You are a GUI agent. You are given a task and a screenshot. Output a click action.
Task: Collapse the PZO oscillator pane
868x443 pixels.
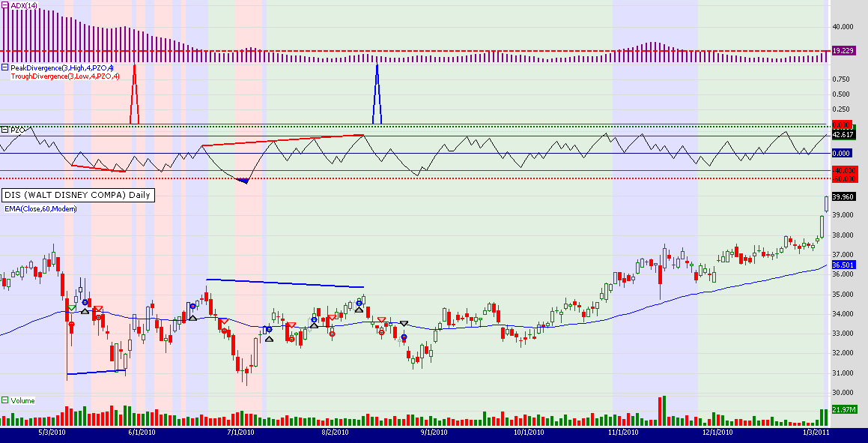pyautogui.click(x=4, y=130)
